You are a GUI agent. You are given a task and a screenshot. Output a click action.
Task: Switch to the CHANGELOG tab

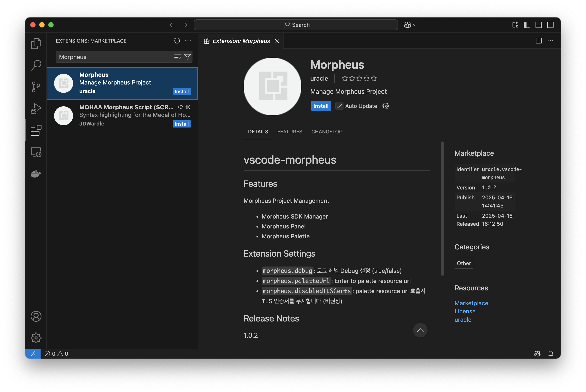pyautogui.click(x=327, y=132)
